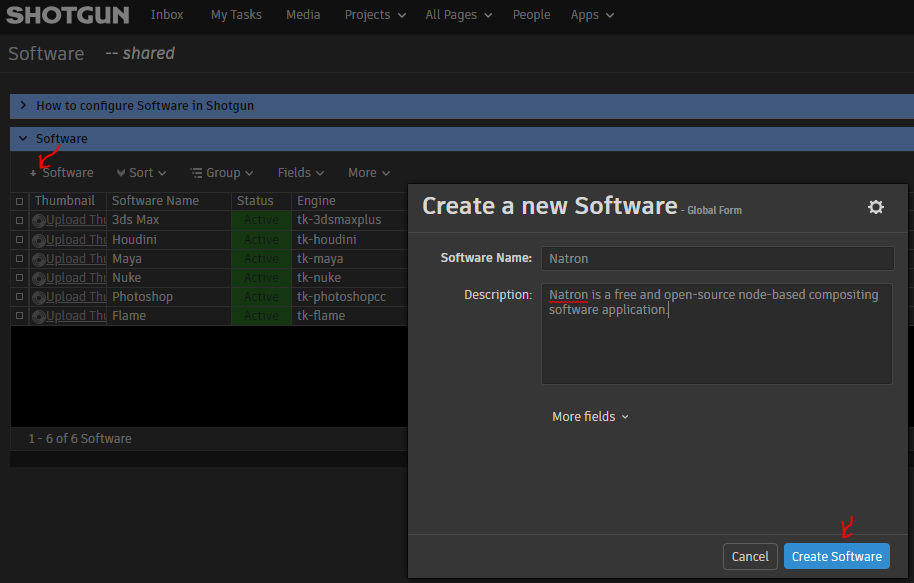Open the Sort dropdown

click(x=142, y=173)
